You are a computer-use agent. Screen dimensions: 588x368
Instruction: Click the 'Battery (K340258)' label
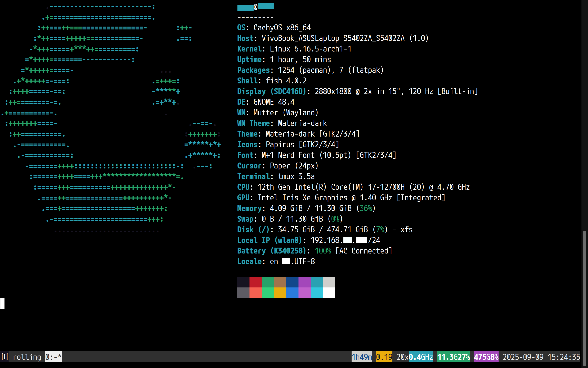[x=272, y=251]
